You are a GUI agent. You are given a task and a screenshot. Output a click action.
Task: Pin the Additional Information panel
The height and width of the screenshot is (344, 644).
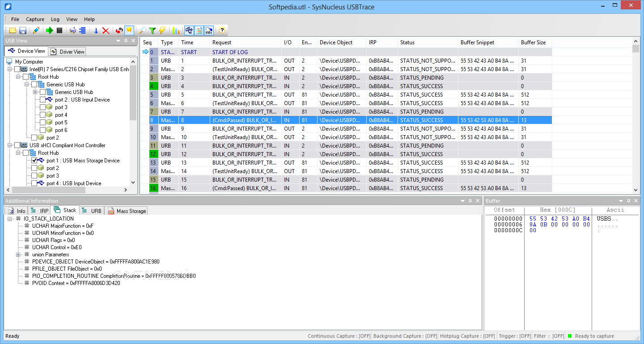click(x=470, y=201)
